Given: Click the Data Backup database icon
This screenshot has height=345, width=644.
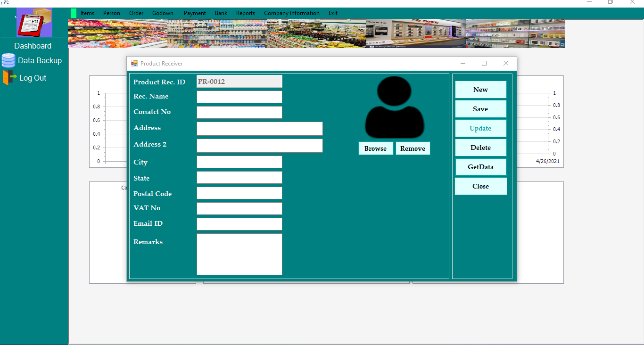Looking at the screenshot, I should [x=8, y=60].
